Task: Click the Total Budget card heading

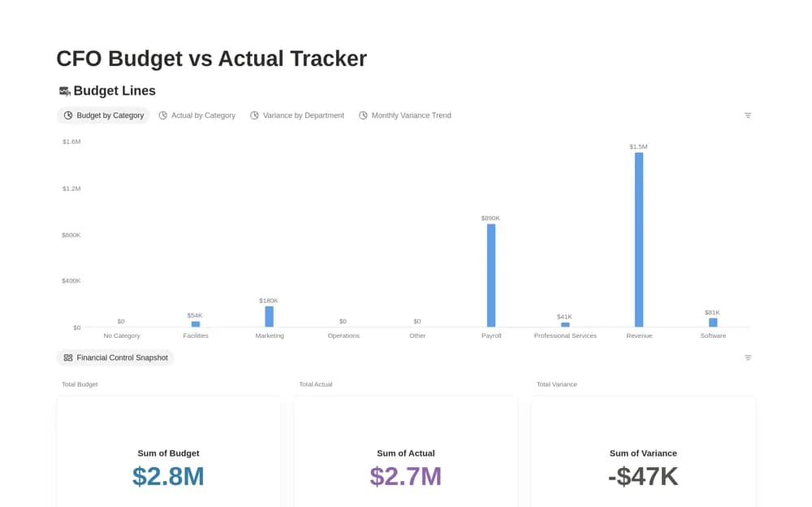Action: 80,384
